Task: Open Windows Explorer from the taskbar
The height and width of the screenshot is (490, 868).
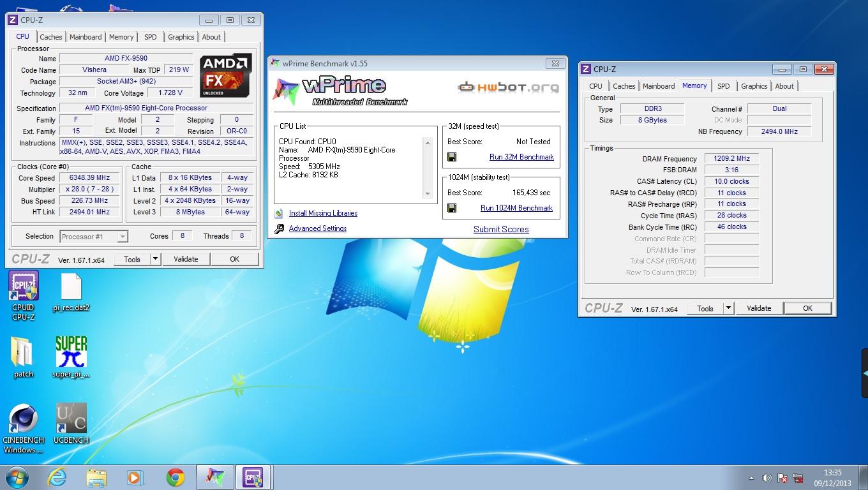Action: coord(96,477)
